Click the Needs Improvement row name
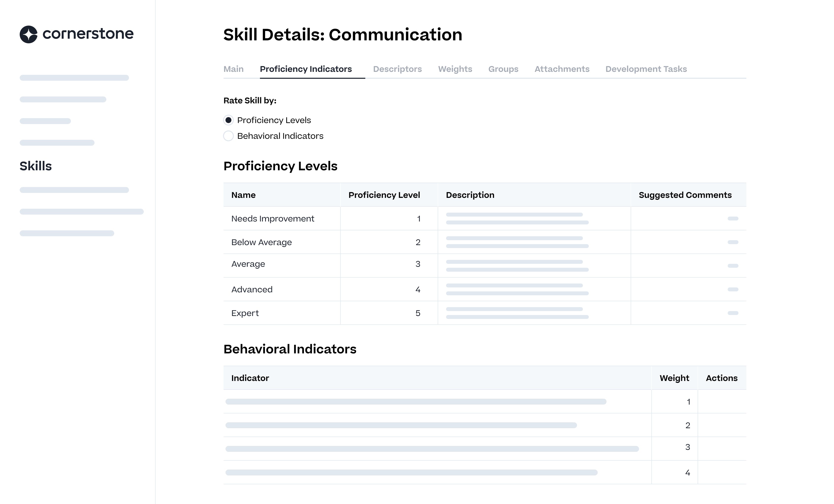Image resolution: width=834 pixels, height=504 pixels. [273, 219]
